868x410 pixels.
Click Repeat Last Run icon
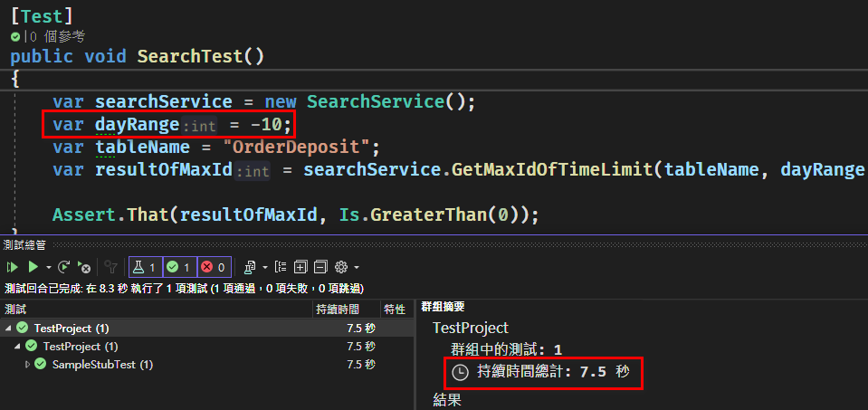click(64, 267)
